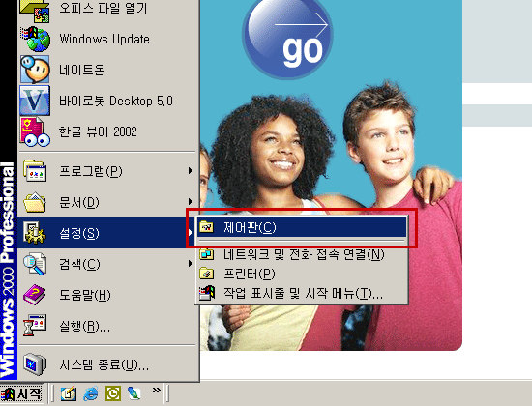Click the feather icon in quick launch

click(134, 393)
